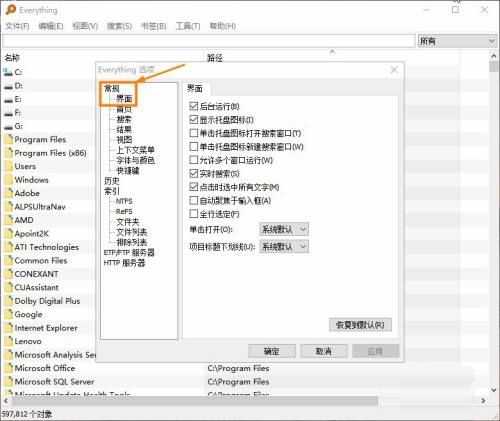Click the Apoint2K folder icon
The width and height of the screenshot is (500, 421).
point(8,234)
